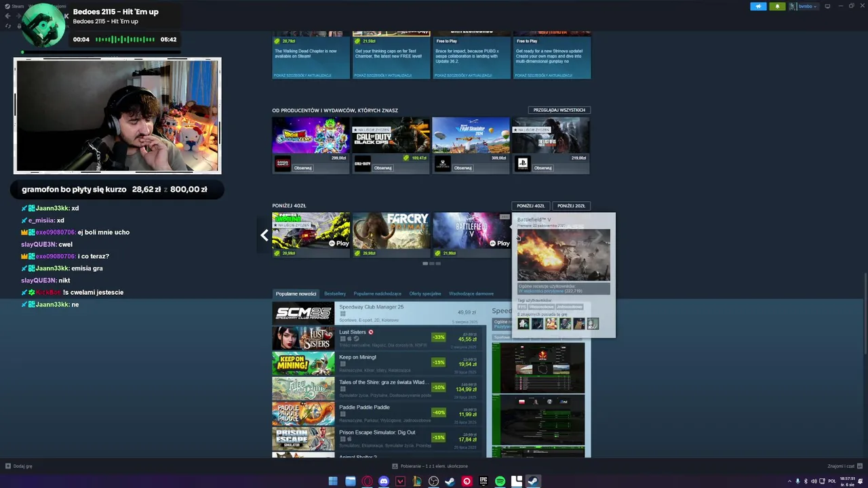Open Epic Games Launcher taskbar icon

point(484,481)
